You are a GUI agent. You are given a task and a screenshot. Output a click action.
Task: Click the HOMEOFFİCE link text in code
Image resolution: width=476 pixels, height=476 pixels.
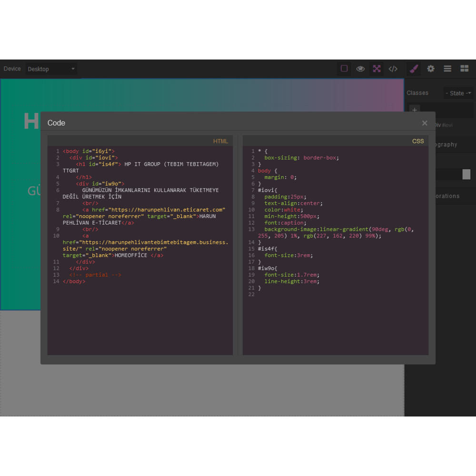coord(131,255)
